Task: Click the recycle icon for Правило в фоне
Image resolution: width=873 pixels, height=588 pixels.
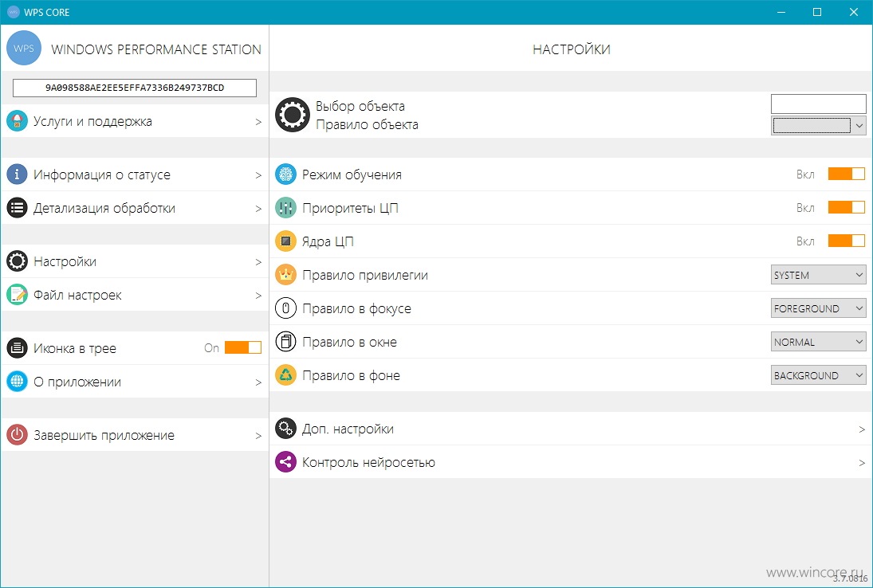Action: (285, 375)
